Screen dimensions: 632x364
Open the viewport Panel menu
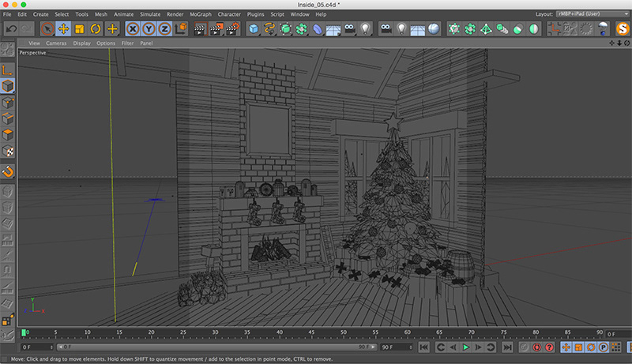coord(146,43)
